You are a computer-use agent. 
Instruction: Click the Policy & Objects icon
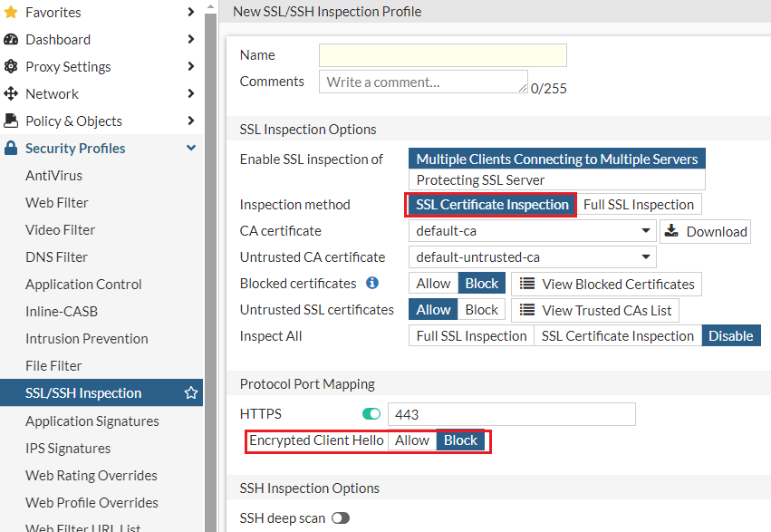[11, 121]
